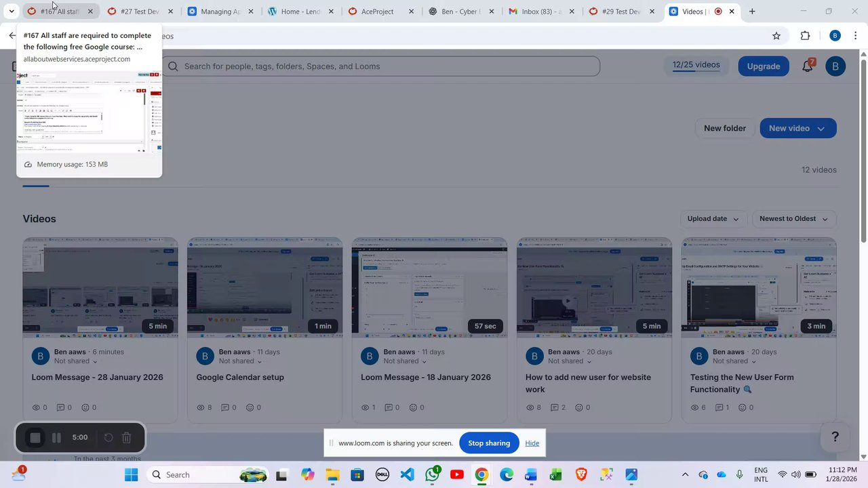Hide the screen sharing notice
Image resolution: width=868 pixels, height=488 pixels.
(x=532, y=443)
